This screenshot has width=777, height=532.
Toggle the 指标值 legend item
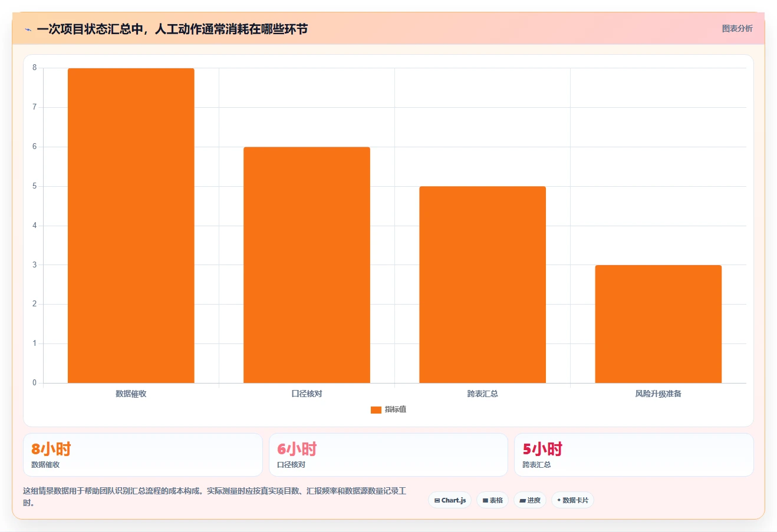pyautogui.click(x=388, y=409)
